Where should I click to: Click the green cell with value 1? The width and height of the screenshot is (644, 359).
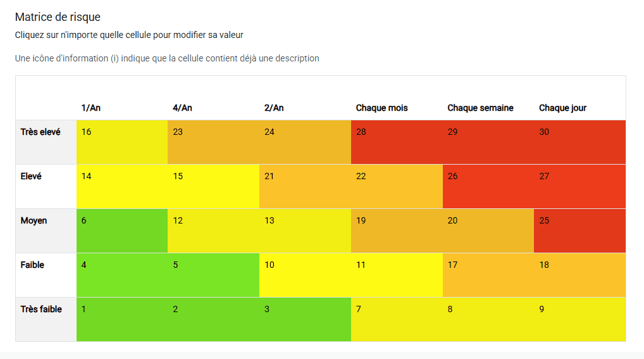pyautogui.click(x=122, y=320)
